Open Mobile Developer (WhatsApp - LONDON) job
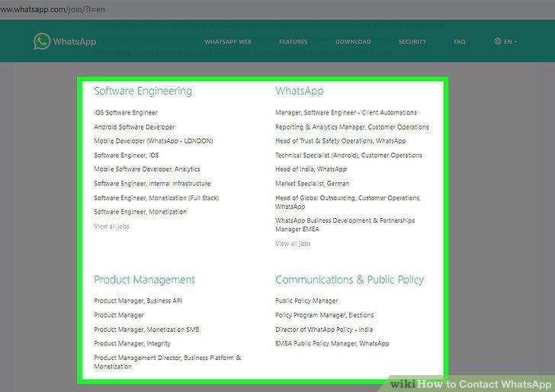This screenshot has height=392, width=555. pyautogui.click(x=153, y=141)
